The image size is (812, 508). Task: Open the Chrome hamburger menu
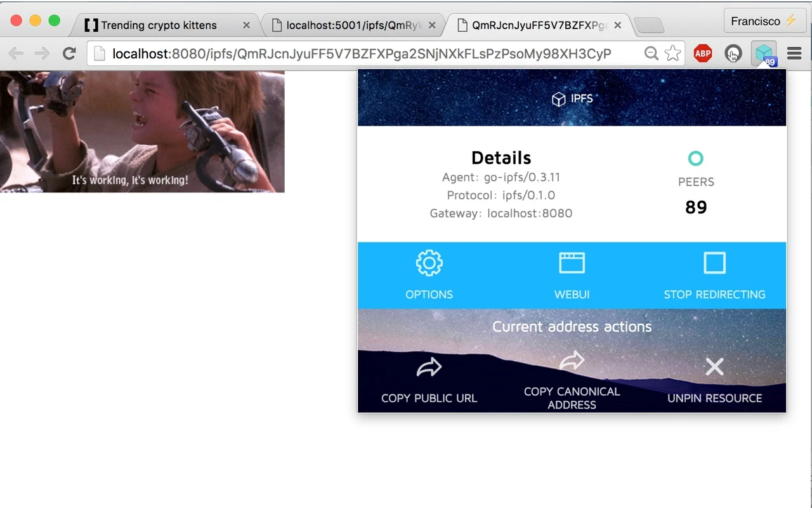(794, 53)
